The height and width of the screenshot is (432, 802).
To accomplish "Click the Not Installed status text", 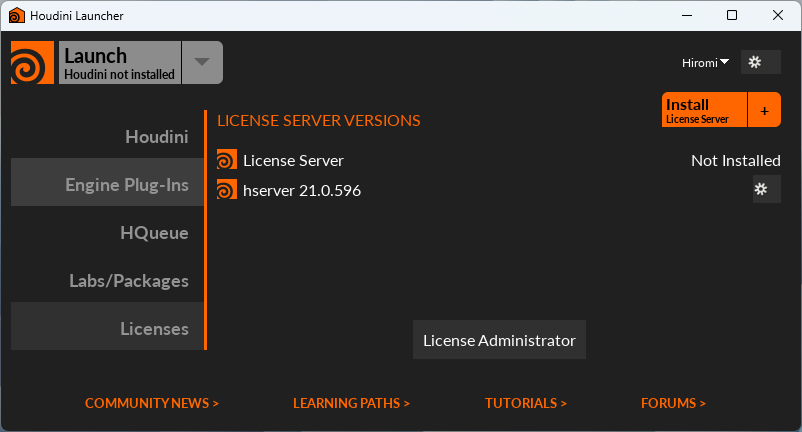I will tap(736, 161).
